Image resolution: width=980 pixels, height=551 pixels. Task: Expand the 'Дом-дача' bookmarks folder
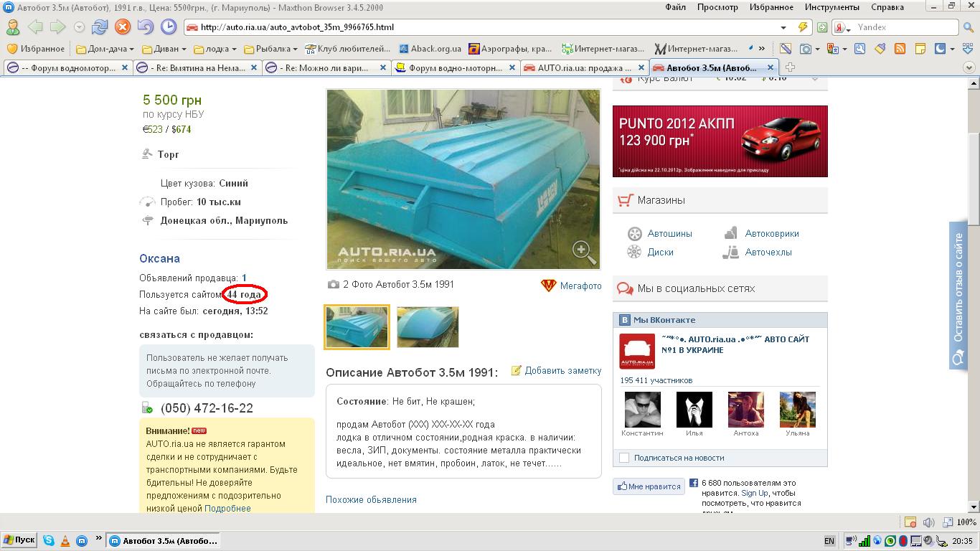coord(105,49)
